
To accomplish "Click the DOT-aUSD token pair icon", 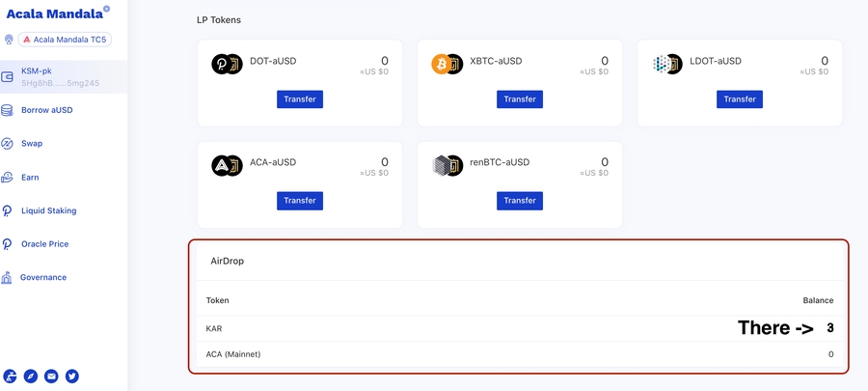I will [227, 64].
